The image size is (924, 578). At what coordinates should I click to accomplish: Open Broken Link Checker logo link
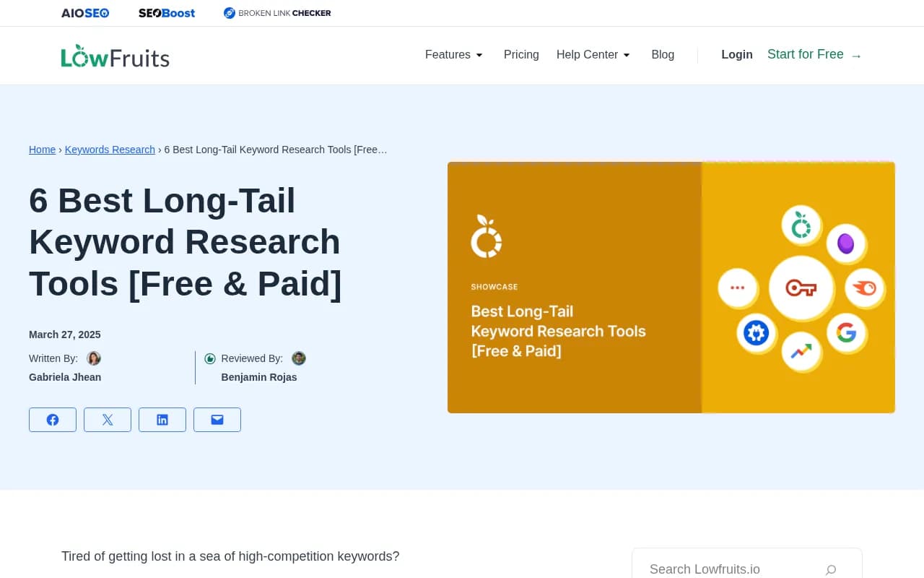(277, 13)
